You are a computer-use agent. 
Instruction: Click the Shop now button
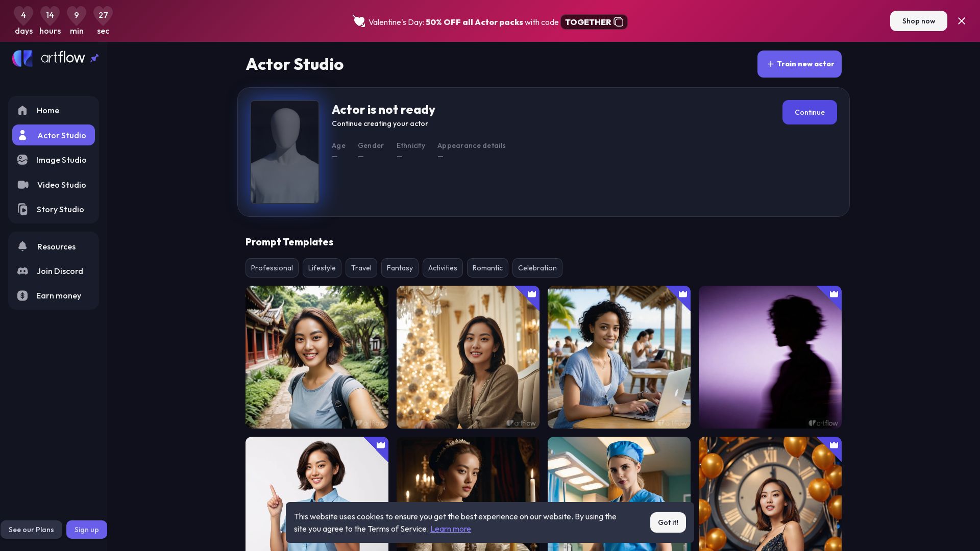pyautogui.click(x=918, y=21)
